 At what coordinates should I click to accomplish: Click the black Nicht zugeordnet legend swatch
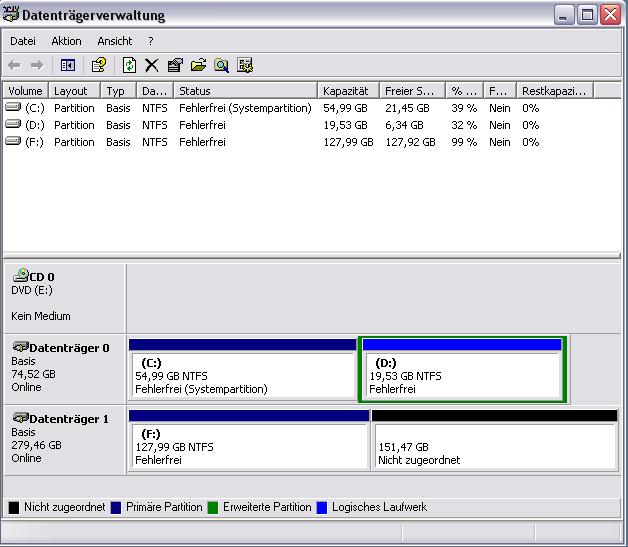coord(14,507)
